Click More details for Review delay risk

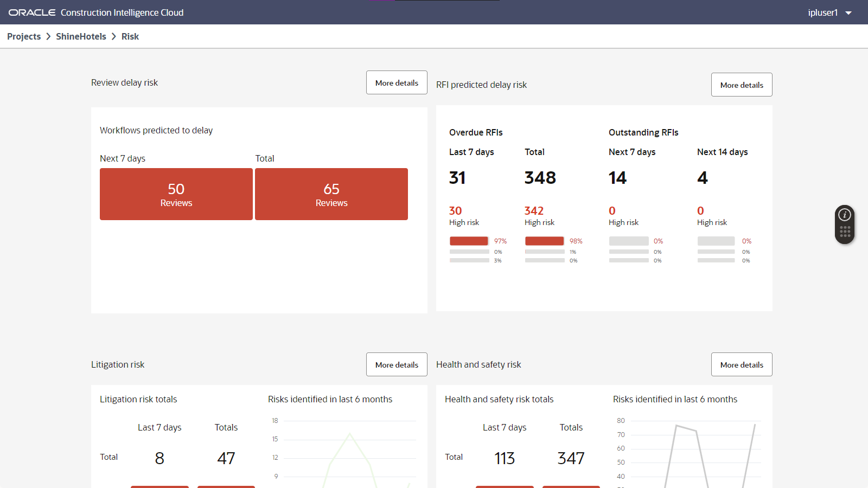(x=397, y=82)
